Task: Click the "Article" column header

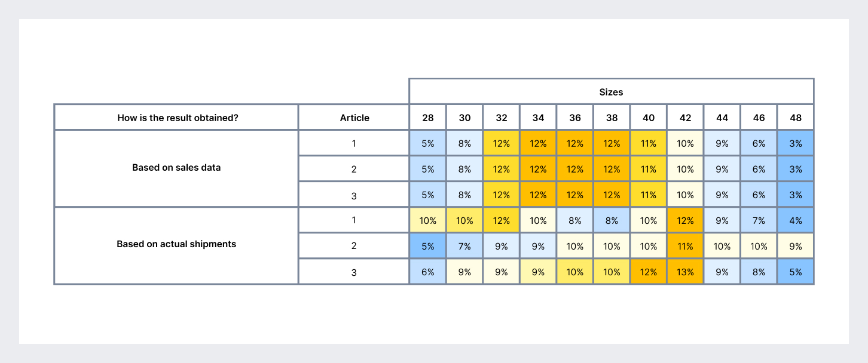Action: pyautogui.click(x=354, y=118)
